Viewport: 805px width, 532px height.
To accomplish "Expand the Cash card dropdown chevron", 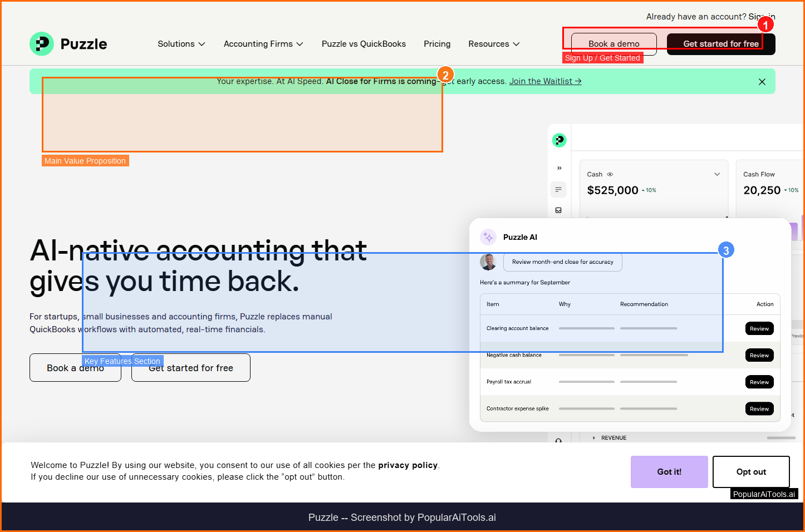I will [717, 174].
